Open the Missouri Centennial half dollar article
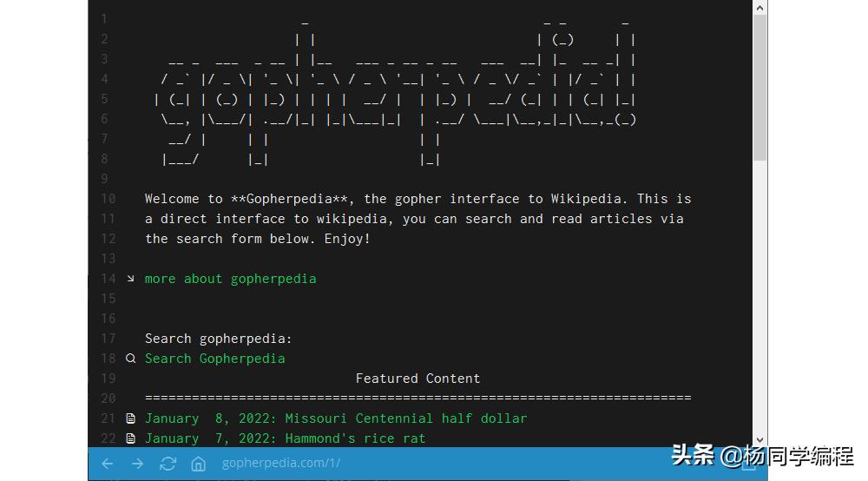This screenshot has height=481, width=868. (335, 418)
